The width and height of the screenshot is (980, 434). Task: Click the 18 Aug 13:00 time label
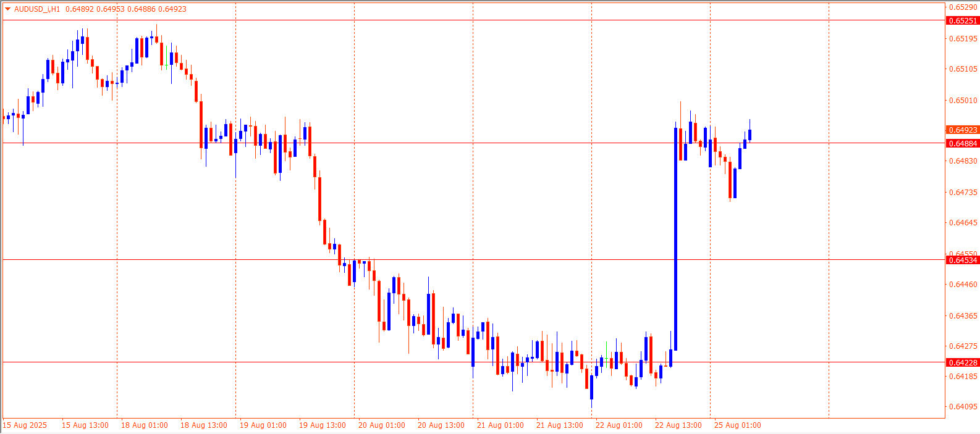[204, 425]
